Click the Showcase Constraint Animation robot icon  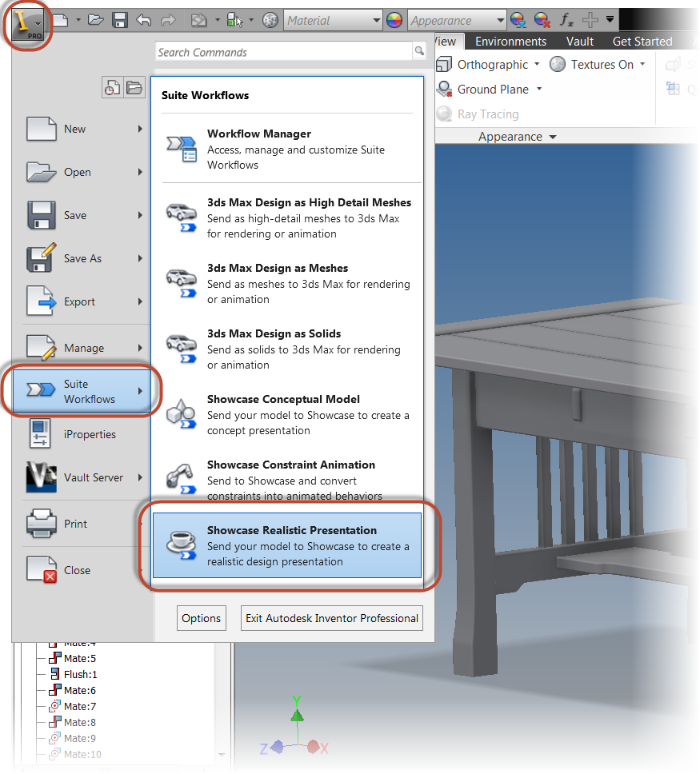coord(182,478)
